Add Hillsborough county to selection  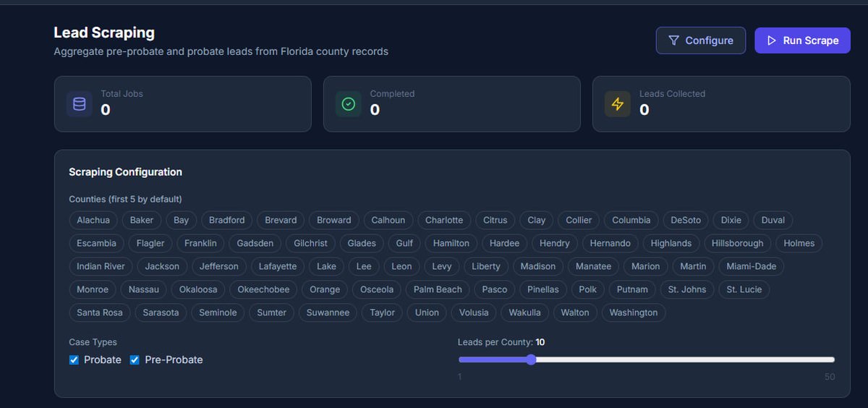coord(738,243)
